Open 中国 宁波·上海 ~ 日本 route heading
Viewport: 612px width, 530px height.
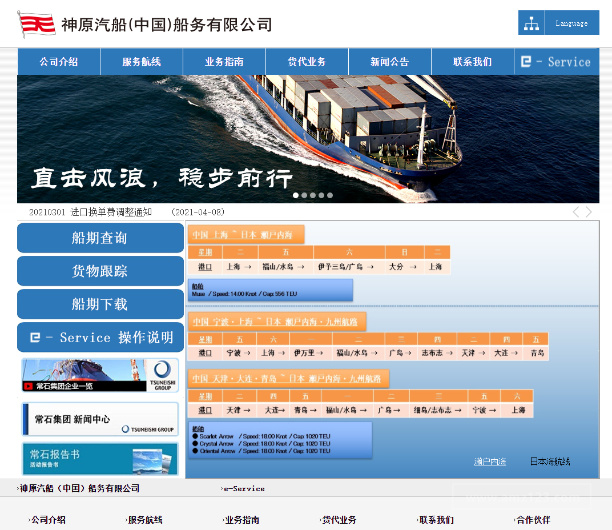(277, 322)
